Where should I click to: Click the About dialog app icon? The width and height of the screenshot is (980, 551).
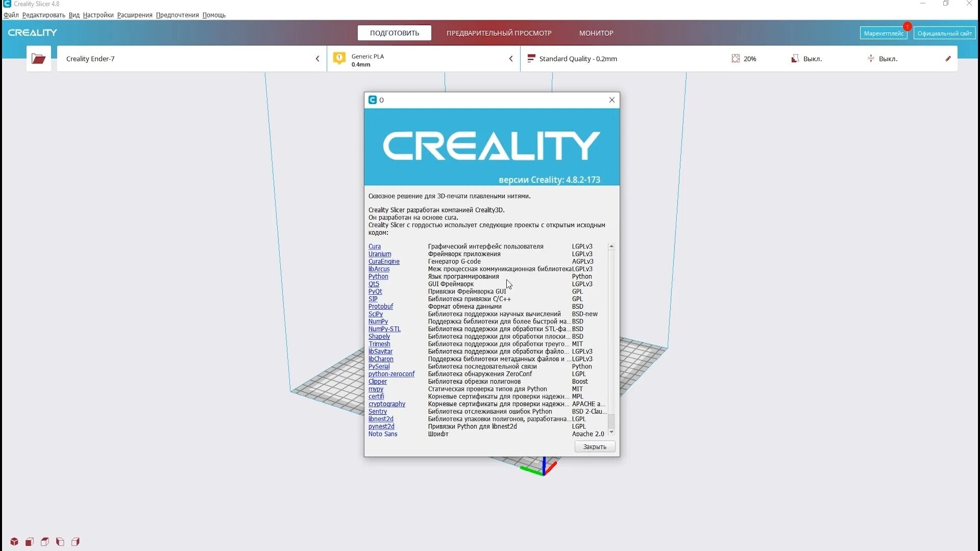point(373,100)
